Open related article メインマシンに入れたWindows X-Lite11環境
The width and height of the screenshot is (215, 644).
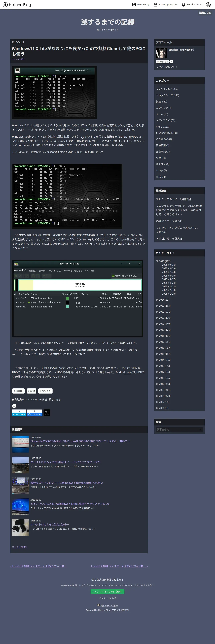coord(70,504)
